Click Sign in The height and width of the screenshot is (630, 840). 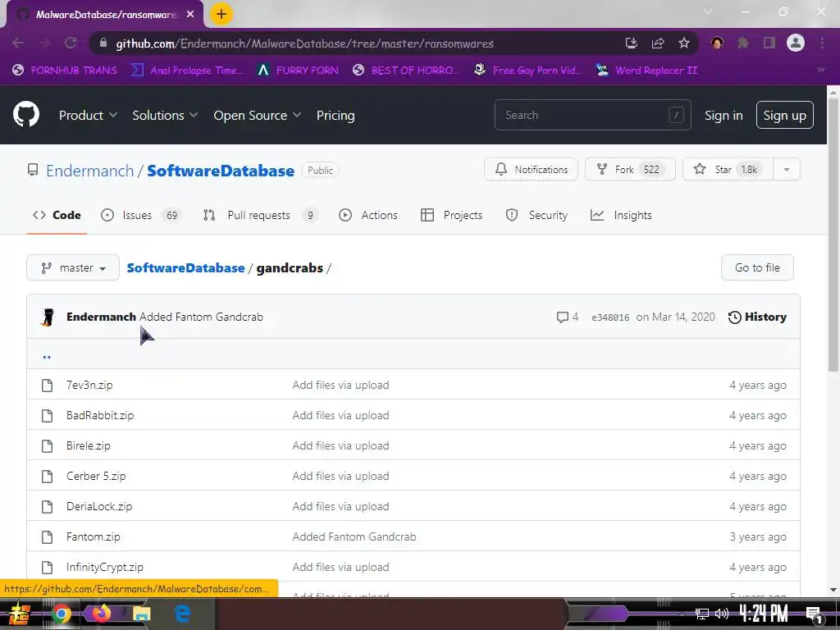(724, 115)
